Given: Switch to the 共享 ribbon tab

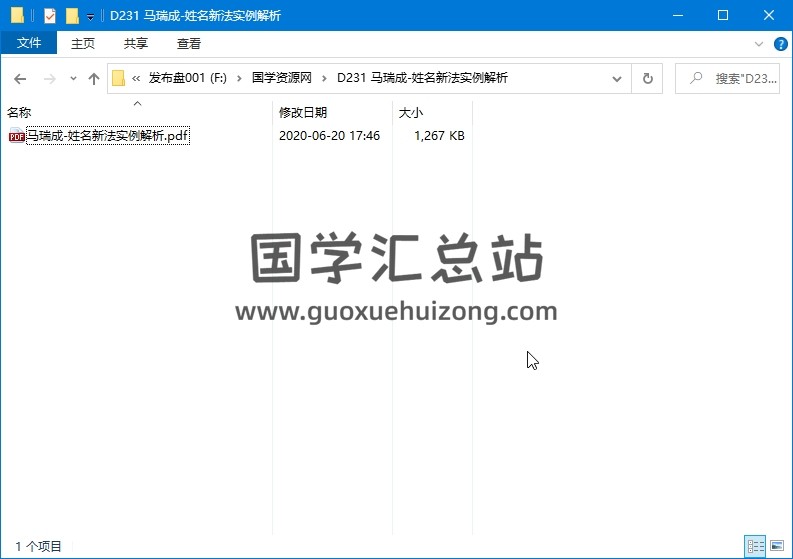Looking at the screenshot, I should click(136, 44).
